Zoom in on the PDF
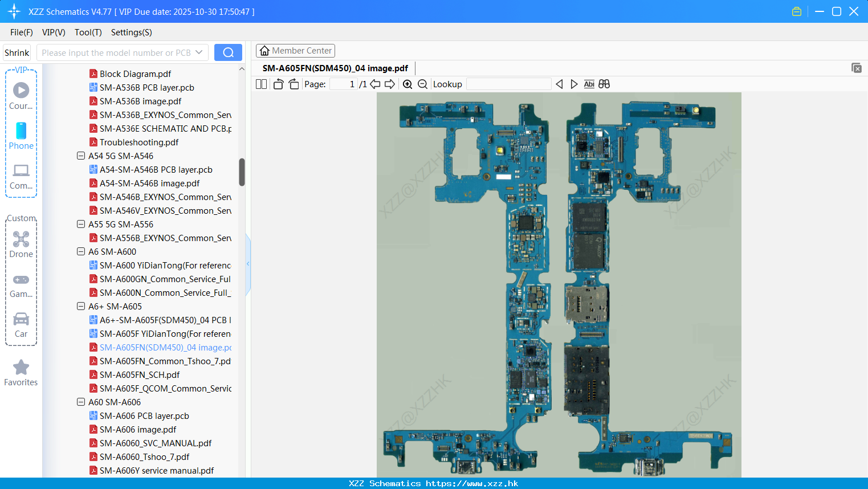 (x=407, y=84)
